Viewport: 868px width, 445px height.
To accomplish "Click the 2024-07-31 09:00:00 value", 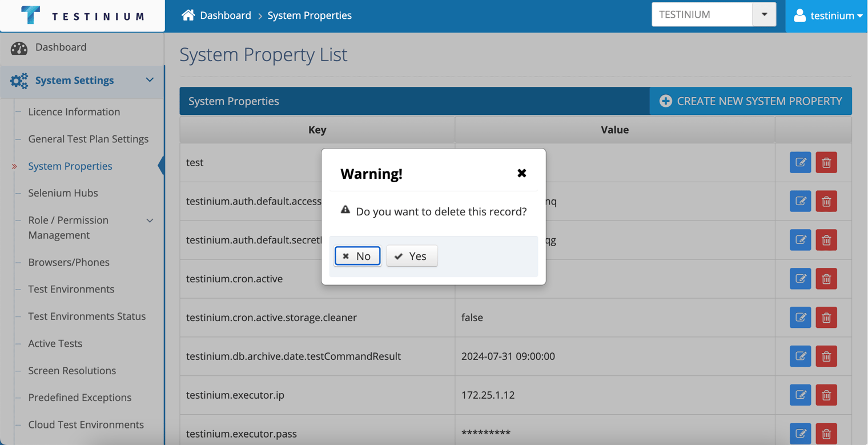I will coord(508,356).
